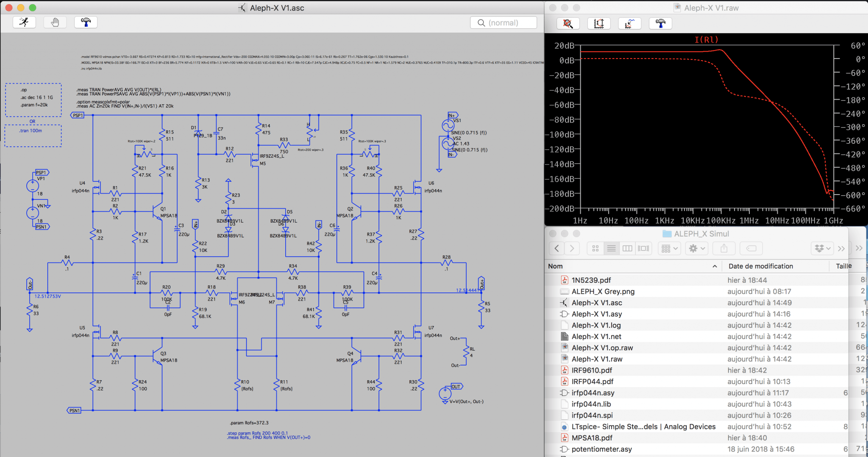The width and height of the screenshot is (868, 457).
Task: Click the PDF icon beside IRF9610.pdf
Action: point(564,370)
